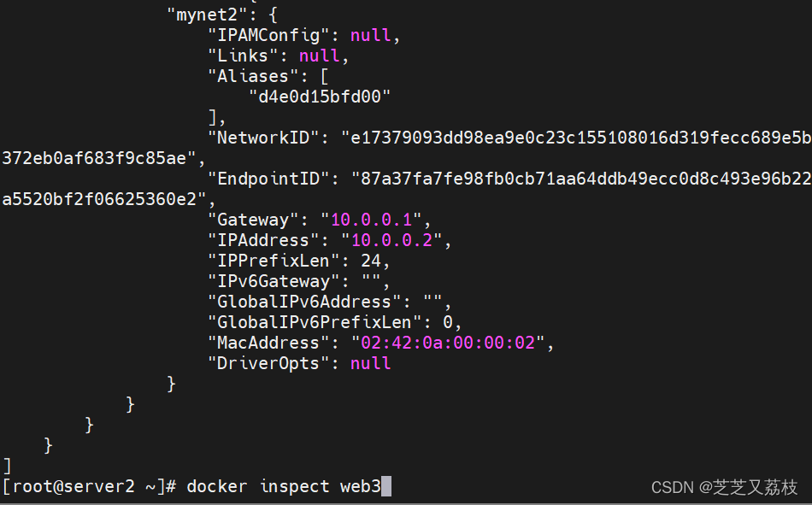812x505 pixels.
Task: Click the wrapped NetworkID continuation 372eb0af683f9c85ae
Action: pos(99,158)
